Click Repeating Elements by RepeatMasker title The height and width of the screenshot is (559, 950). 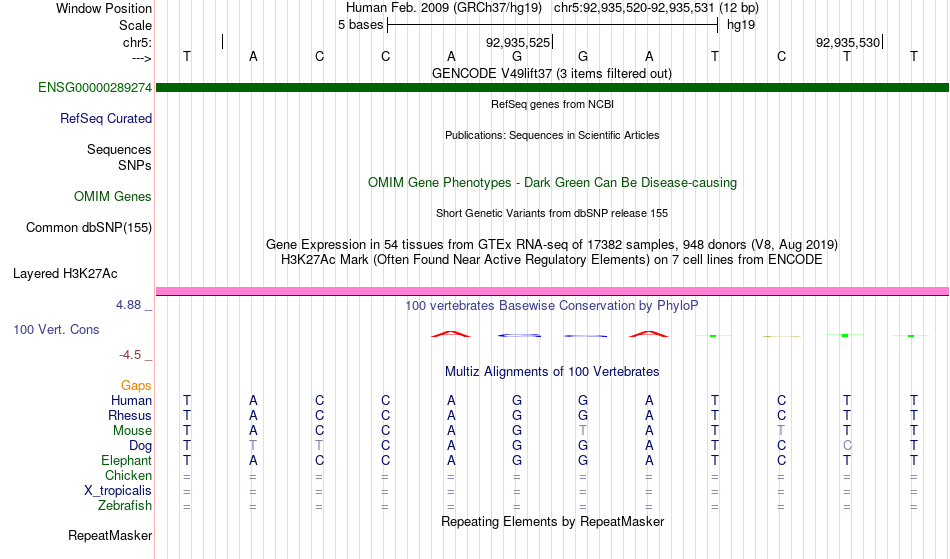click(552, 521)
